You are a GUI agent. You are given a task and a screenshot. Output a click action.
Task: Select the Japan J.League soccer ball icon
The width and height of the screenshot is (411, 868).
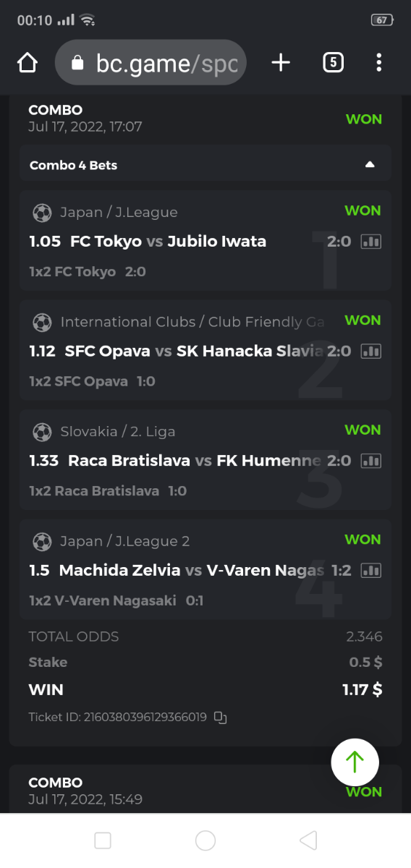pos(42,213)
